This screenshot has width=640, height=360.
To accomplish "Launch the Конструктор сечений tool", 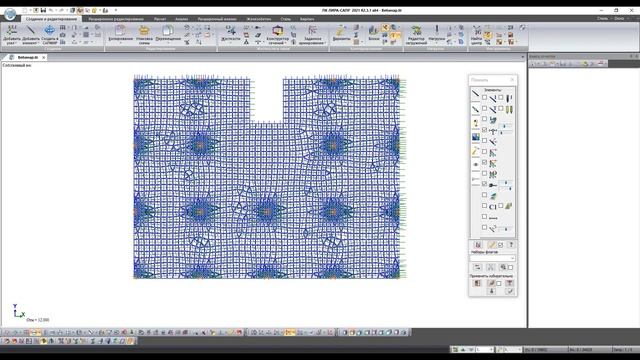I will point(278,35).
